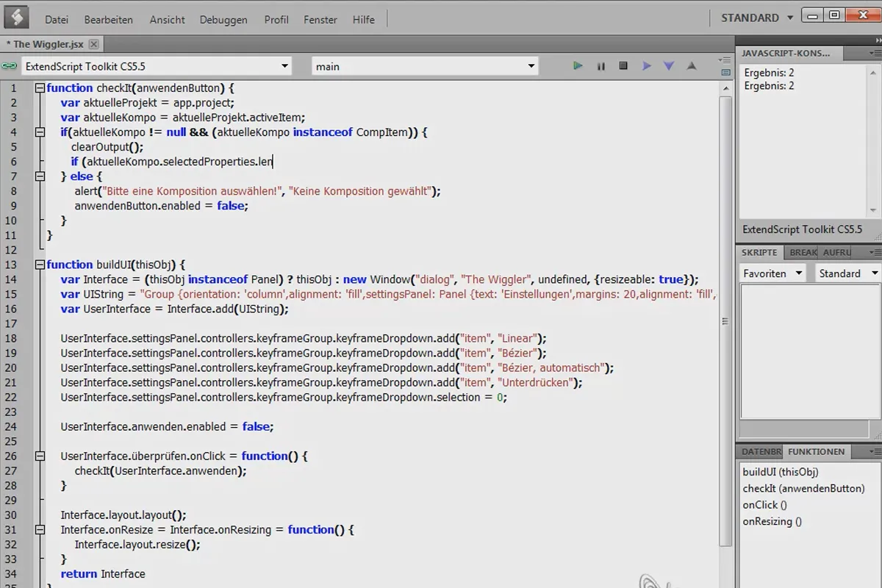This screenshot has width=882, height=588.
Task: Click the string "Unterdrücken" on line 21
Action: pos(535,382)
